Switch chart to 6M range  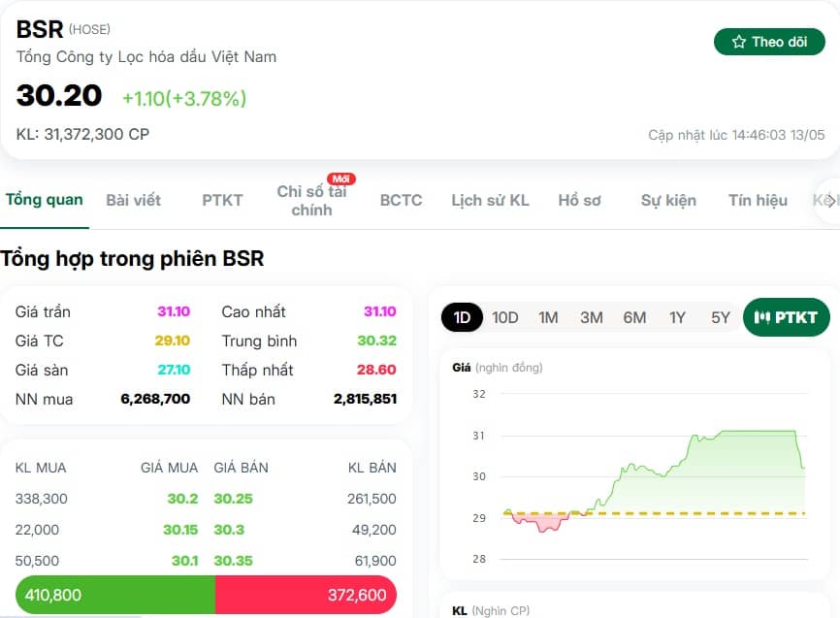[x=634, y=318]
